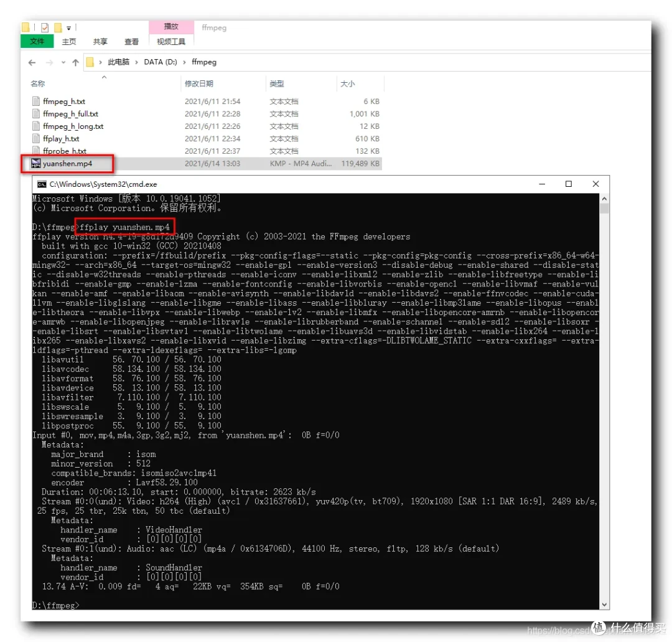
Task: Click the cmd vertical scrollbar thumb
Action: coord(604,209)
